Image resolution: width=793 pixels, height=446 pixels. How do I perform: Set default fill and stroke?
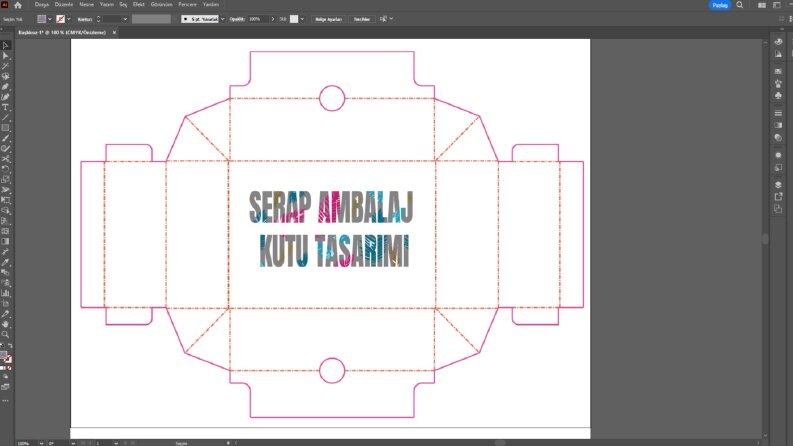[2, 346]
